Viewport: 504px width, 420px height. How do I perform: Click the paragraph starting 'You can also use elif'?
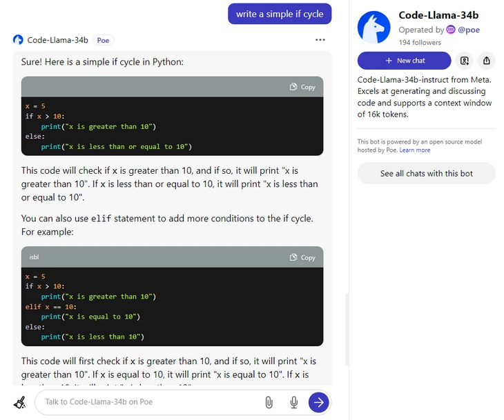pyautogui.click(x=167, y=225)
